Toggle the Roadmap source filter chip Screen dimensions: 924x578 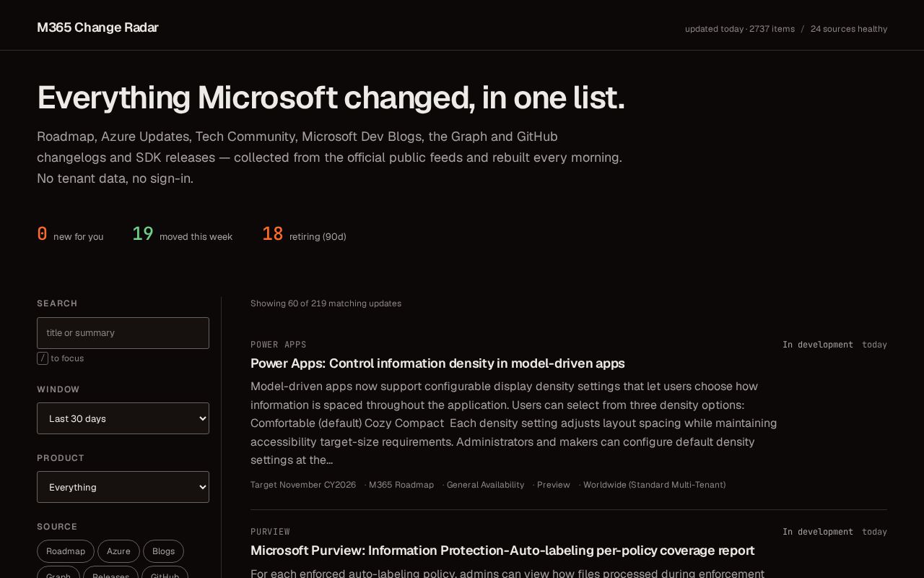coord(66,551)
